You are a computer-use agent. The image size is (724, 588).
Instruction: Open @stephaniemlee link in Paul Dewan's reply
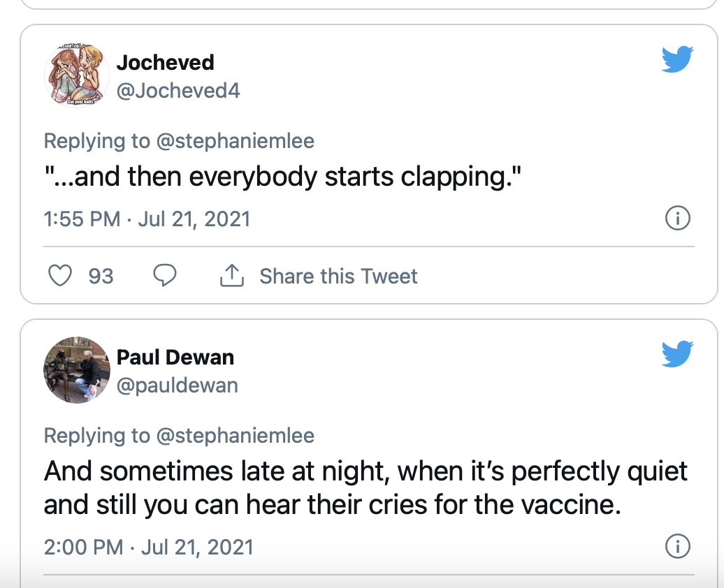[x=236, y=435]
